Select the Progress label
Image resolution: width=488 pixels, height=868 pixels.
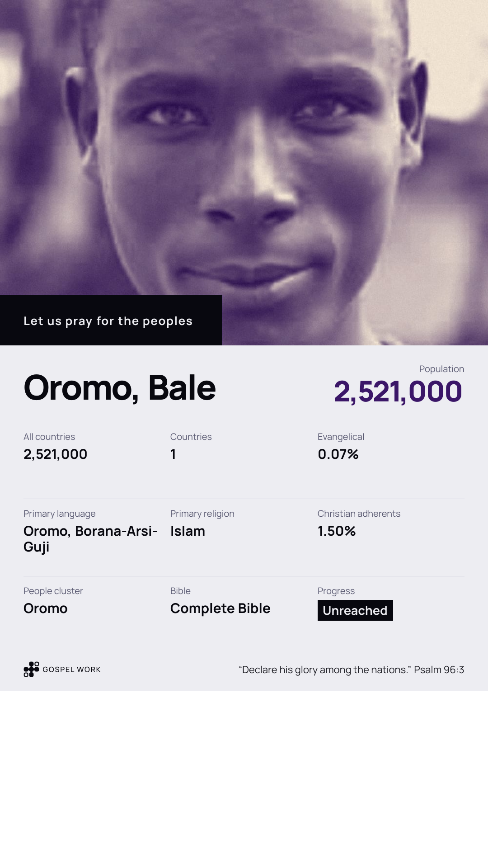click(336, 591)
